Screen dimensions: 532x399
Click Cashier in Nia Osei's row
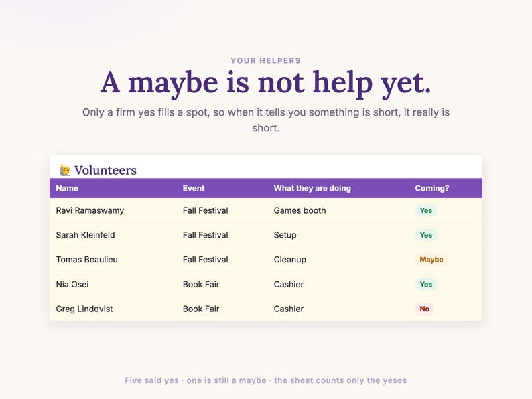coord(288,284)
